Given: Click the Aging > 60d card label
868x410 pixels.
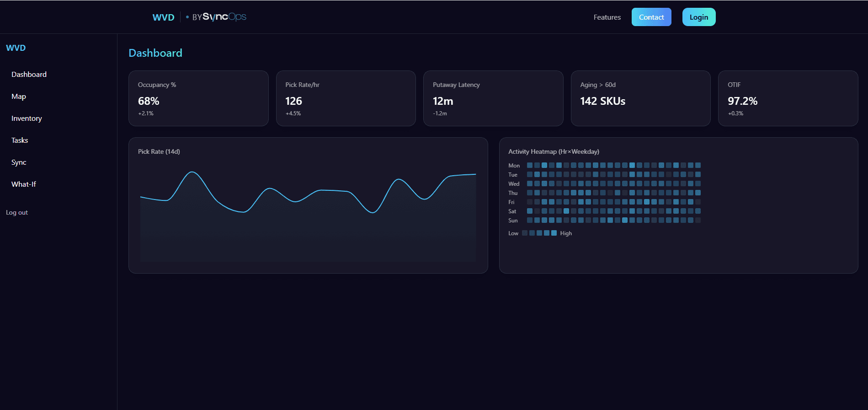Looking at the screenshot, I should click(598, 85).
